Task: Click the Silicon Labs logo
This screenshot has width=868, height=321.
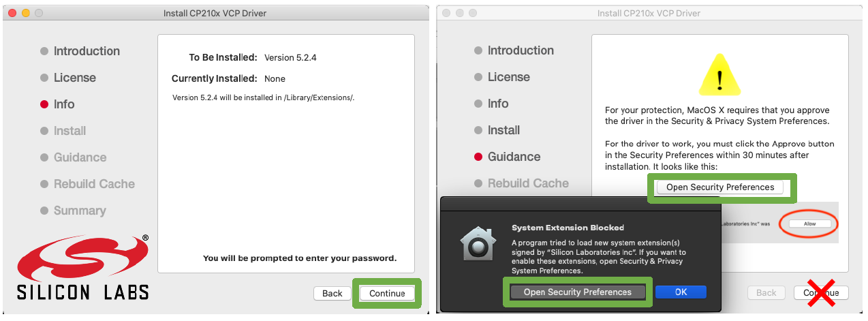Action: [83, 266]
